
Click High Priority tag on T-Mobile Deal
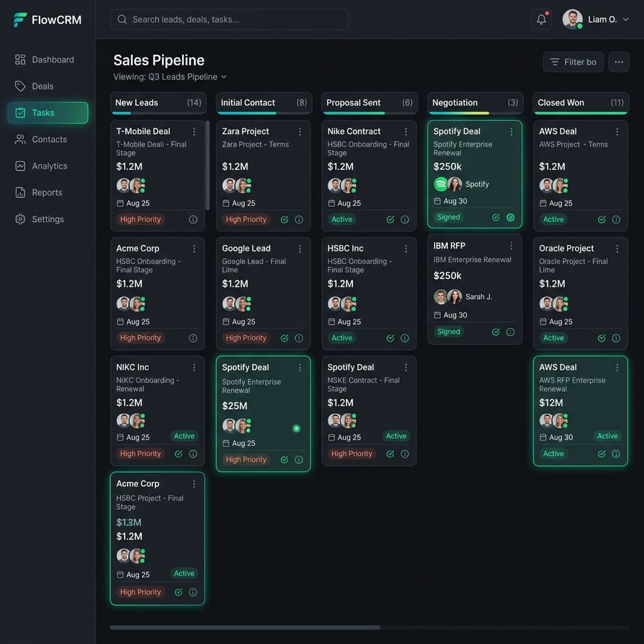pyautogui.click(x=140, y=219)
